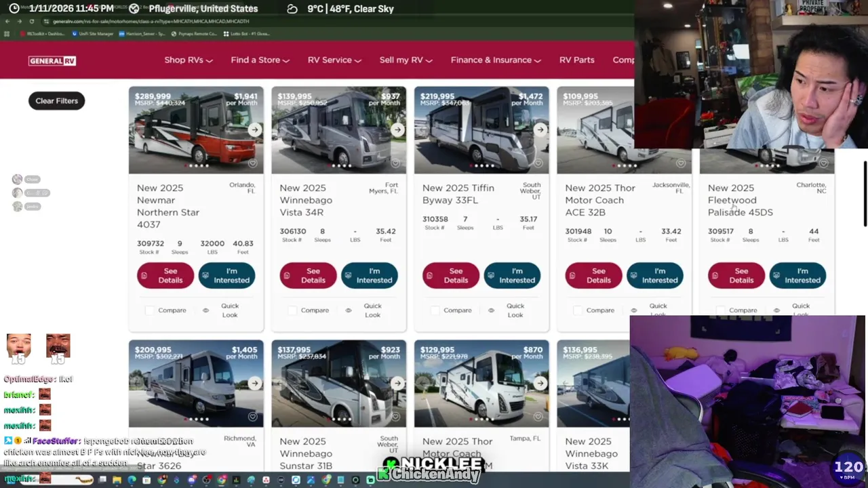The height and width of the screenshot is (488, 868).
Task: Expand the Find a Store menu
Action: coord(260,60)
